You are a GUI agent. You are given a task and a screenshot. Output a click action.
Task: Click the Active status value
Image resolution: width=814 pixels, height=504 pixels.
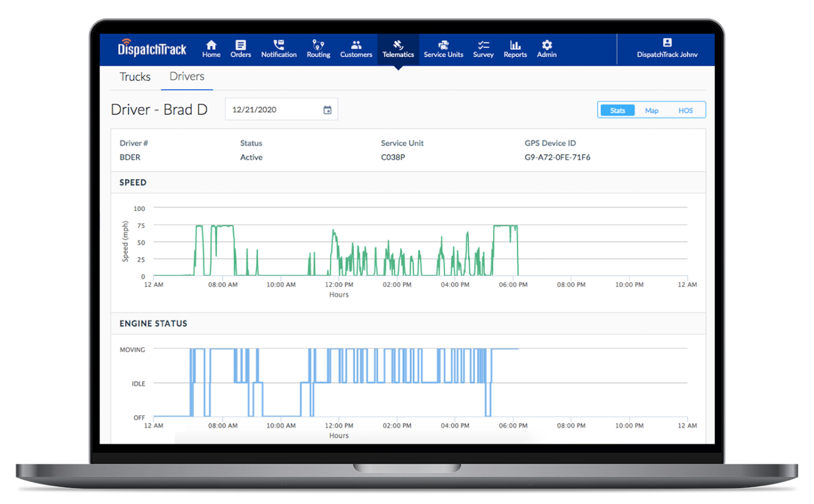pyautogui.click(x=251, y=157)
